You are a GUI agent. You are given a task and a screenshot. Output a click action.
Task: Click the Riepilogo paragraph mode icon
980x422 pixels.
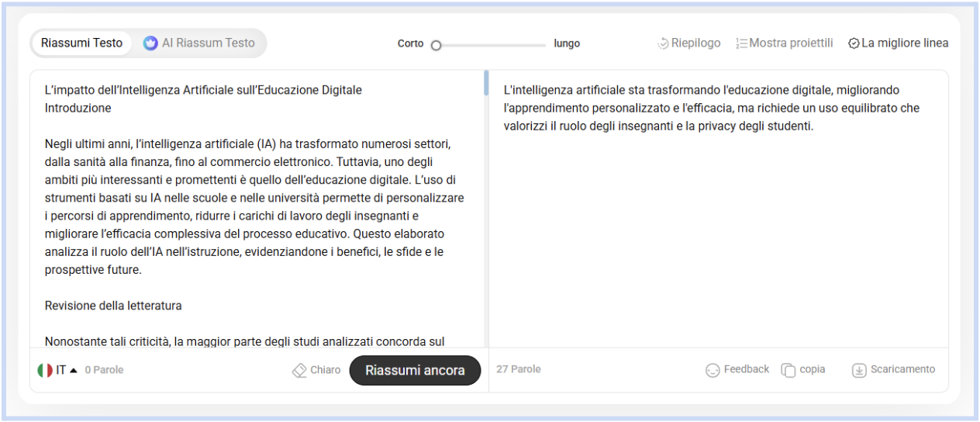pos(663,43)
